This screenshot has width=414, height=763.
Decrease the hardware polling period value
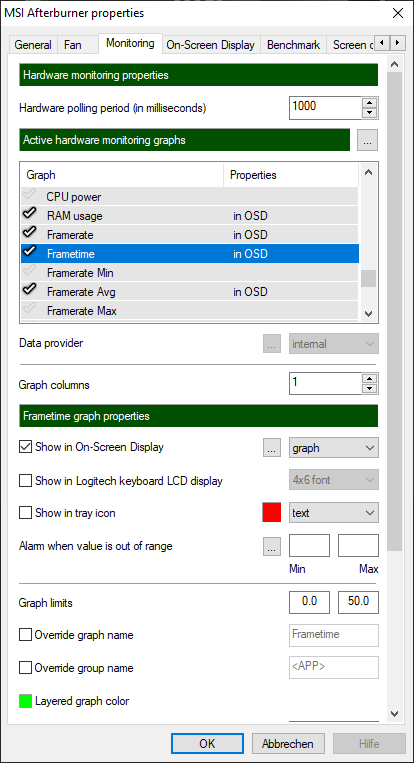370,113
